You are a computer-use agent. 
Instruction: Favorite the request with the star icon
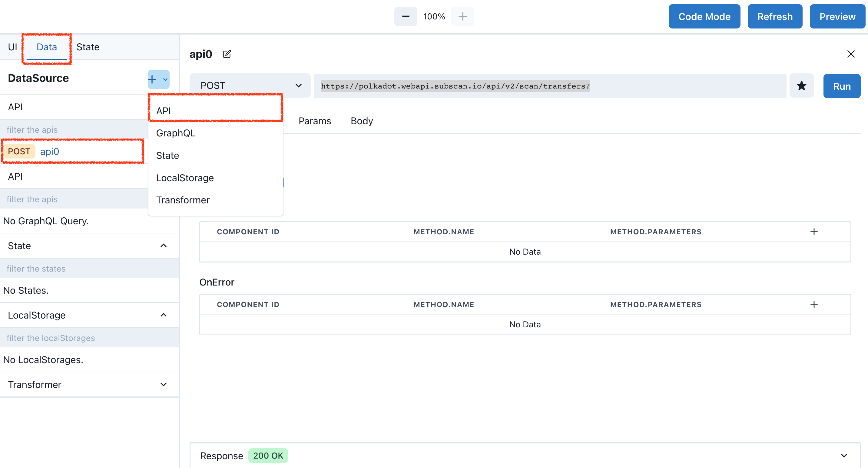(801, 86)
